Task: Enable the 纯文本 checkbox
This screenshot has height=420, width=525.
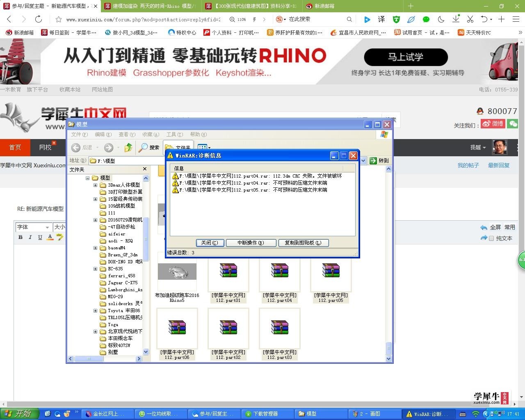Action: pyautogui.click(x=491, y=238)
